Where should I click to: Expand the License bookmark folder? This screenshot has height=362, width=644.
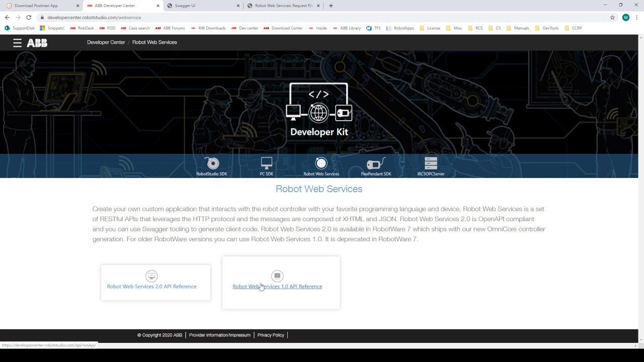pyautogui.click(x=430, y=28)
